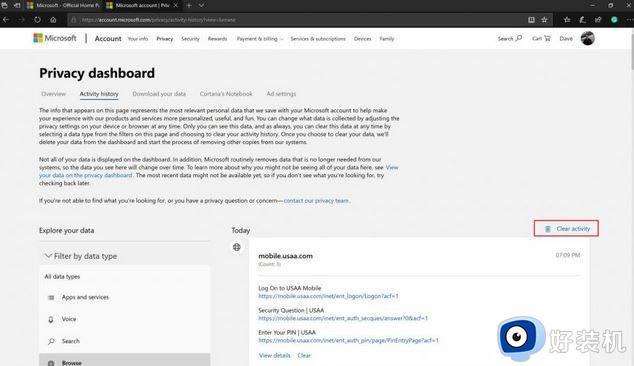Open Services & subscriptions menu item
The image size is (634, 366).
coord(318,39)
